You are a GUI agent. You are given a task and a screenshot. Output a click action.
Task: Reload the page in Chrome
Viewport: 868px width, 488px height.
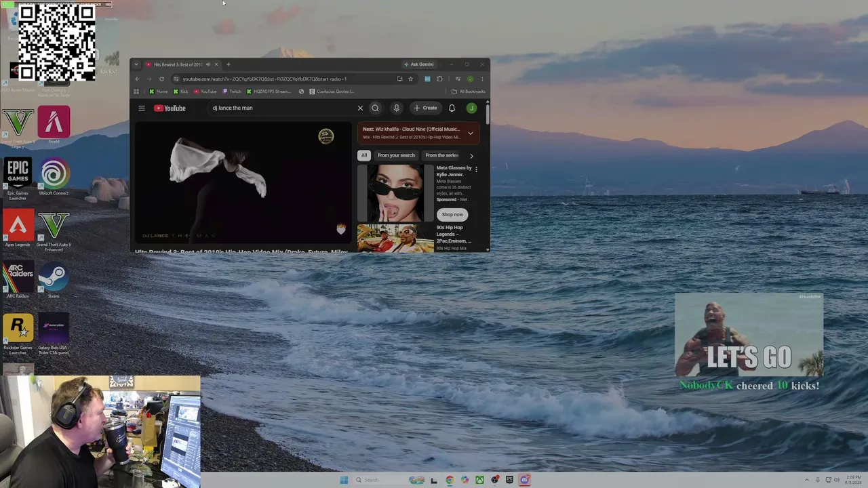161,79
